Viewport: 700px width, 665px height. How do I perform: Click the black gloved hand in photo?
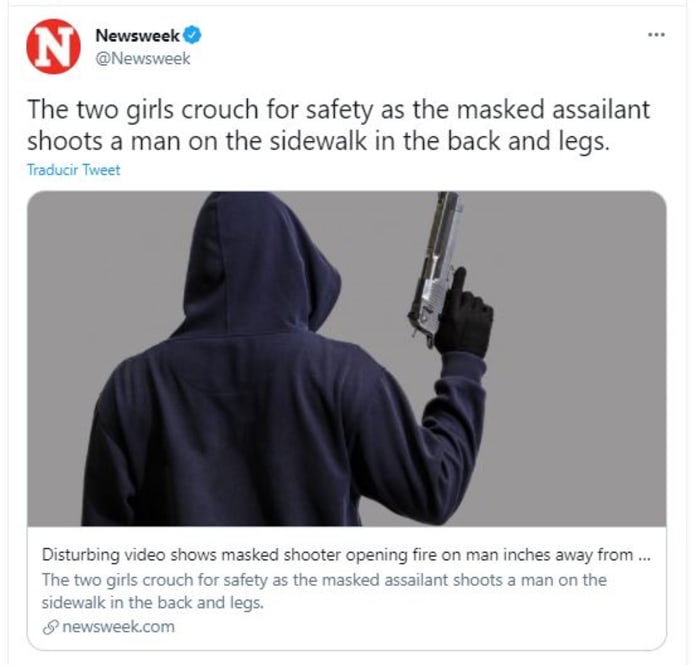[x=465, y=316]
